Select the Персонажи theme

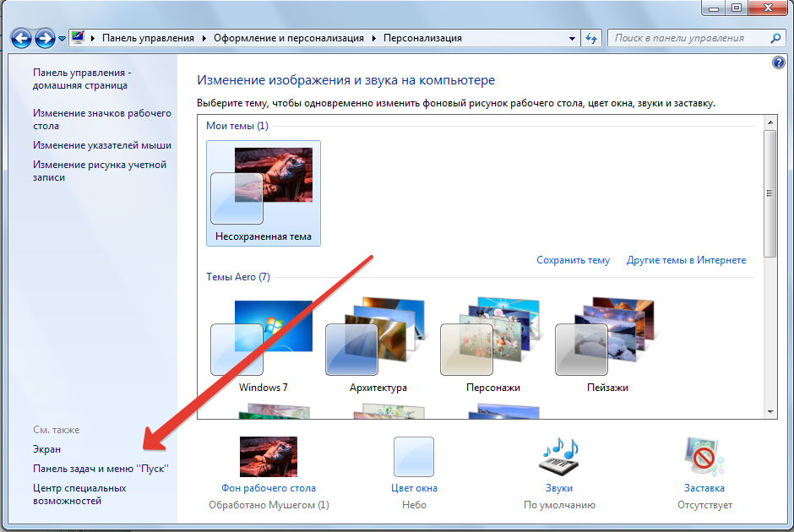[x=493, y=346]
